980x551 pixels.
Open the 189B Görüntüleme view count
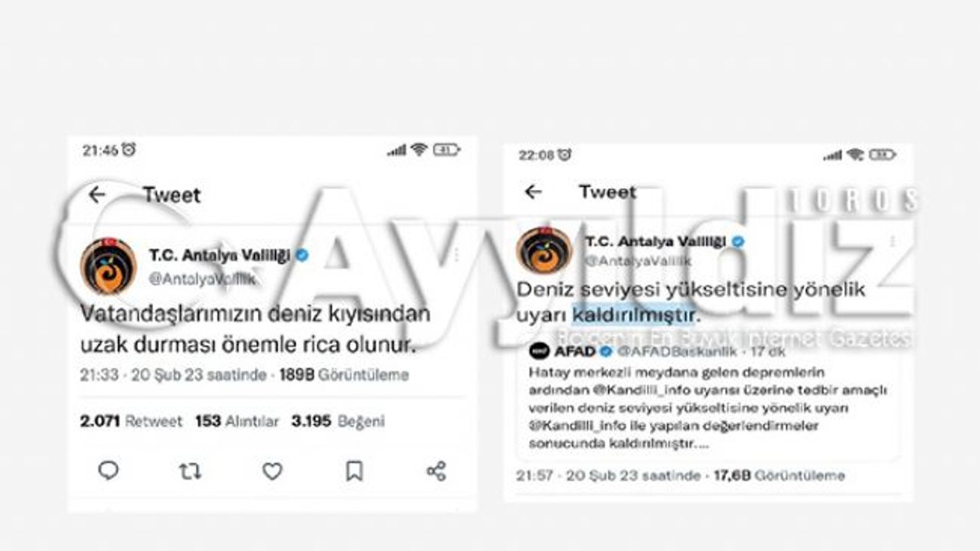(x=344, y=375)
